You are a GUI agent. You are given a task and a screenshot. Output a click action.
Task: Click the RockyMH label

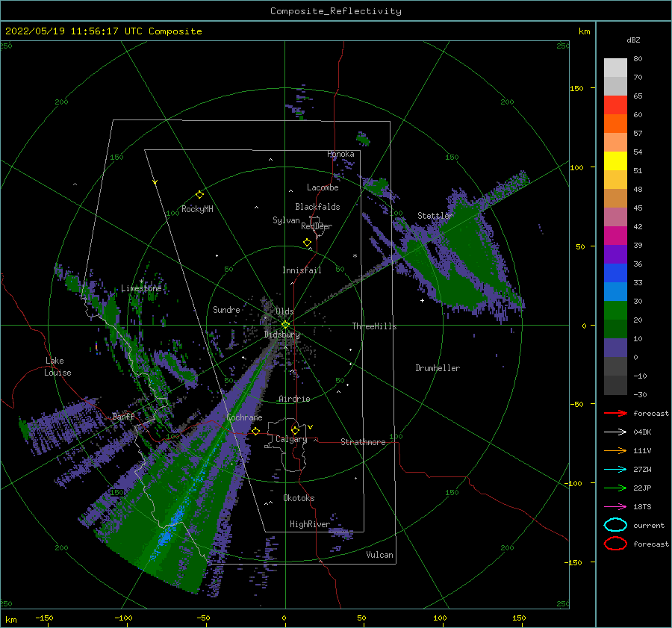coord(197,209)
